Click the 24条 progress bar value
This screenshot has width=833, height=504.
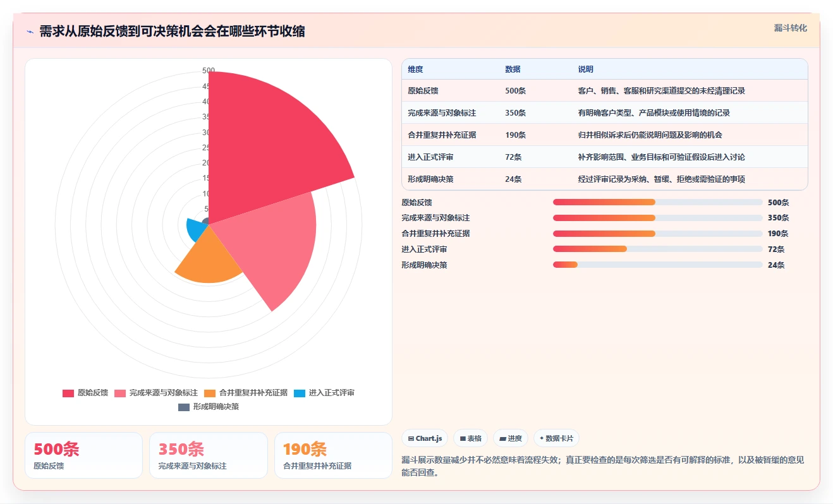tap(776, 265)
